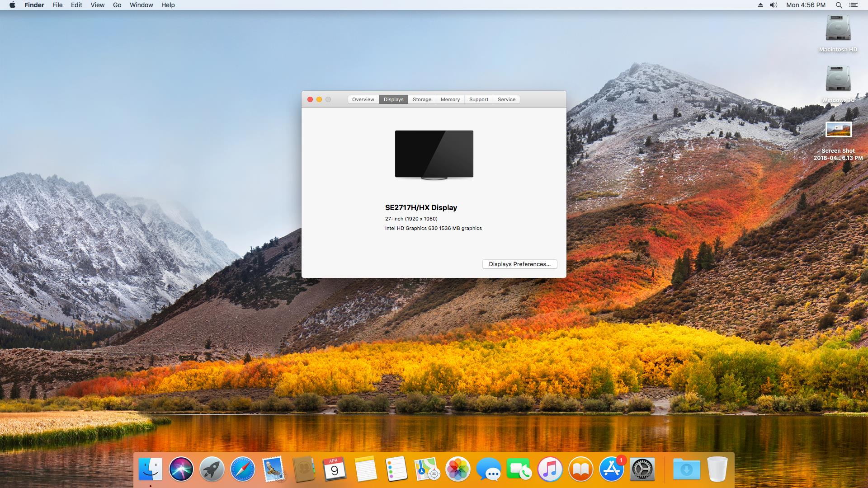Open Maps from the Dock
The height and width of the screenshot is (488, 868).
point(427,469)
